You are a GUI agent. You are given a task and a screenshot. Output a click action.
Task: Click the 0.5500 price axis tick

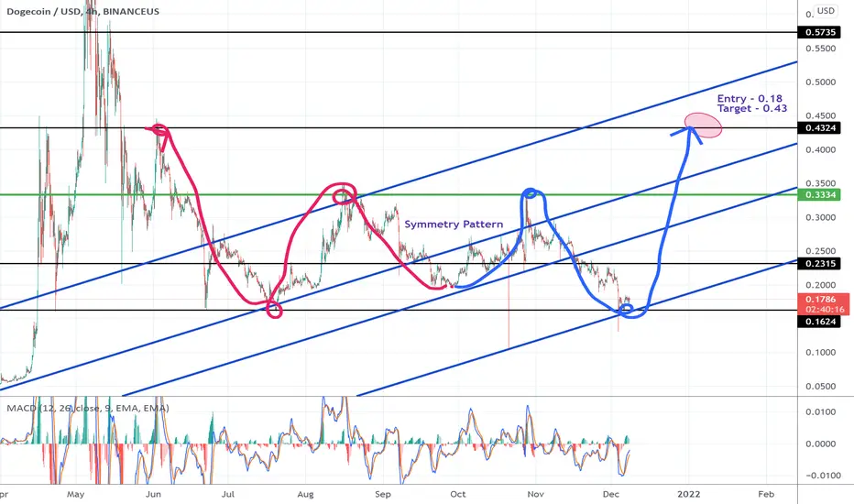820,49
